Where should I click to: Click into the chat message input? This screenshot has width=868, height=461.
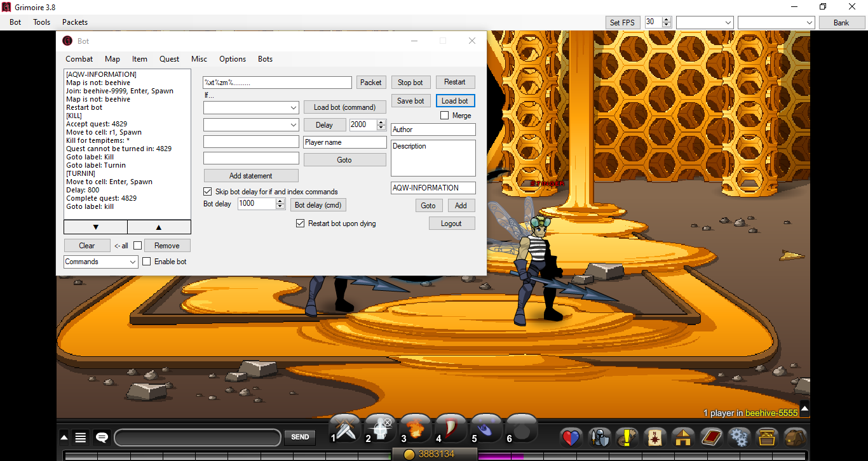pyautogui.click(x=198, y=438)
